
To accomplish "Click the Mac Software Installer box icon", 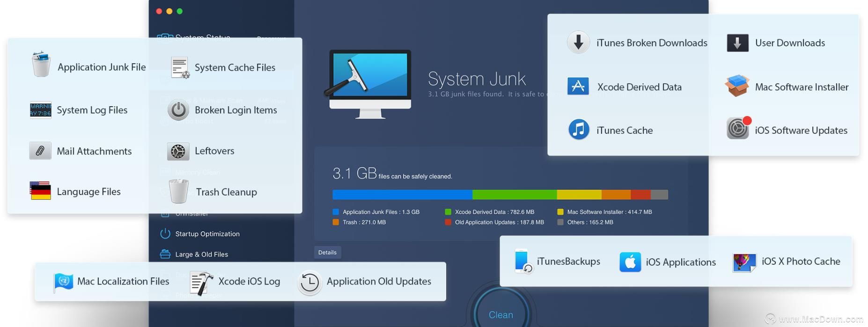I will point(737,86).
